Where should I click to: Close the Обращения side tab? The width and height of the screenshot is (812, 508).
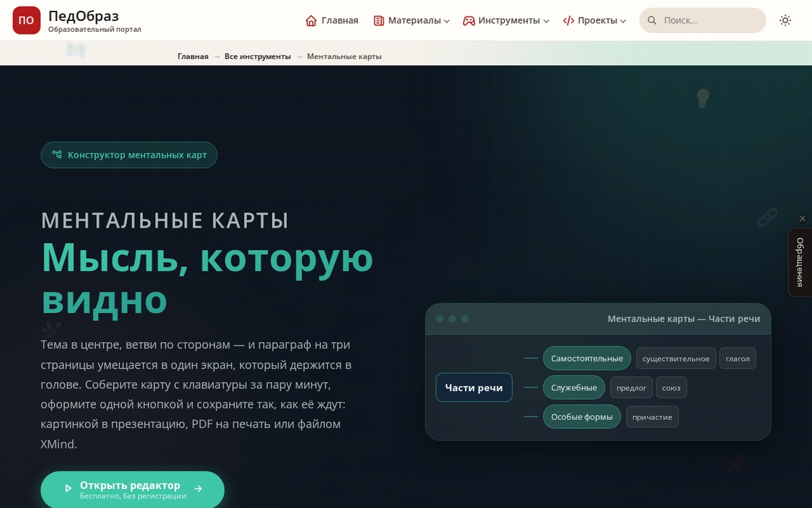[x=803, y=219]
